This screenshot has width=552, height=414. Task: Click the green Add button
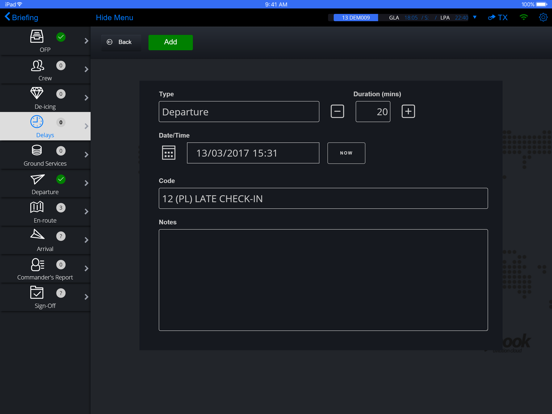click(x=171, y=42)
